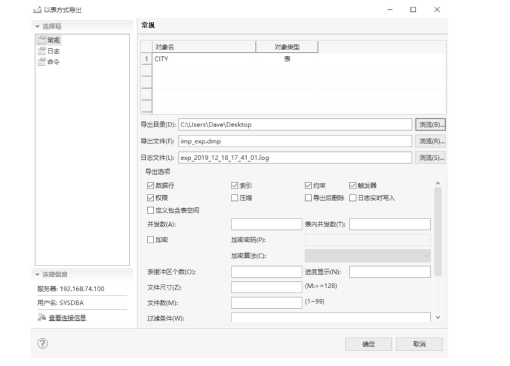Click the 过滤条件(W) input field

click(x=331, y=317)
